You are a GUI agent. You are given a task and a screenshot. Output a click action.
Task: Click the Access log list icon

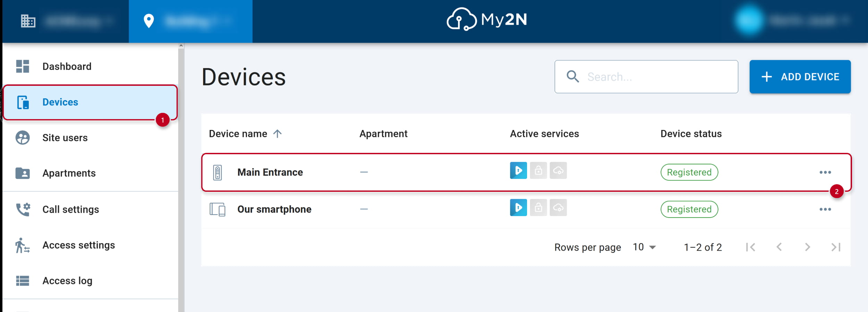(x=23, y=280)
